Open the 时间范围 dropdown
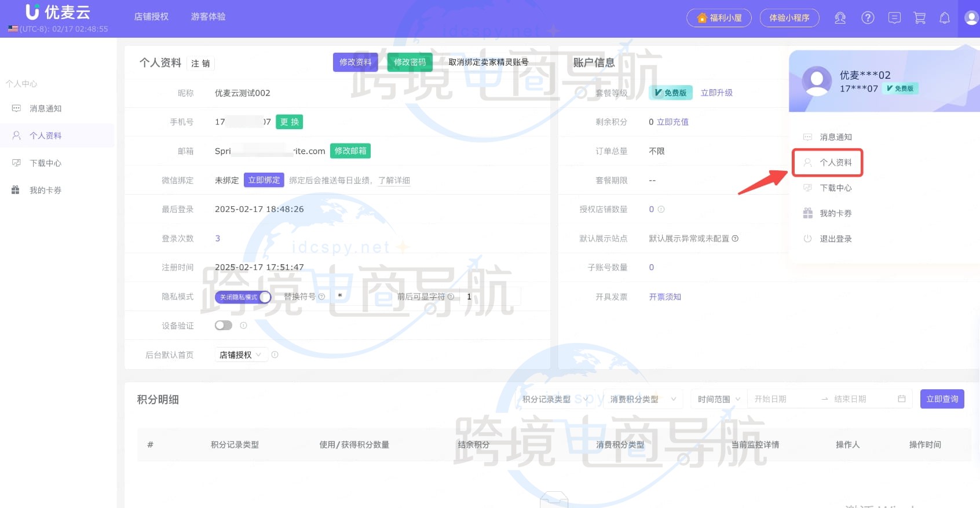The height and width of the screenshot is (508, 980). 719,399
